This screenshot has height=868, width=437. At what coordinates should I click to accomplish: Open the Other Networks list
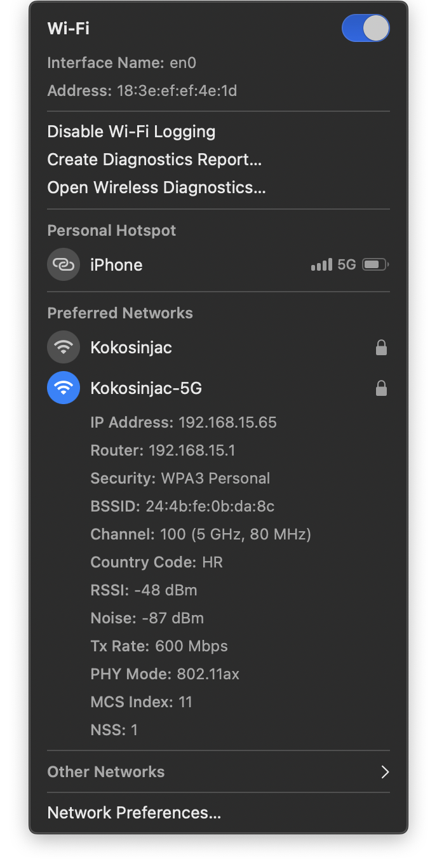(106, 772)
